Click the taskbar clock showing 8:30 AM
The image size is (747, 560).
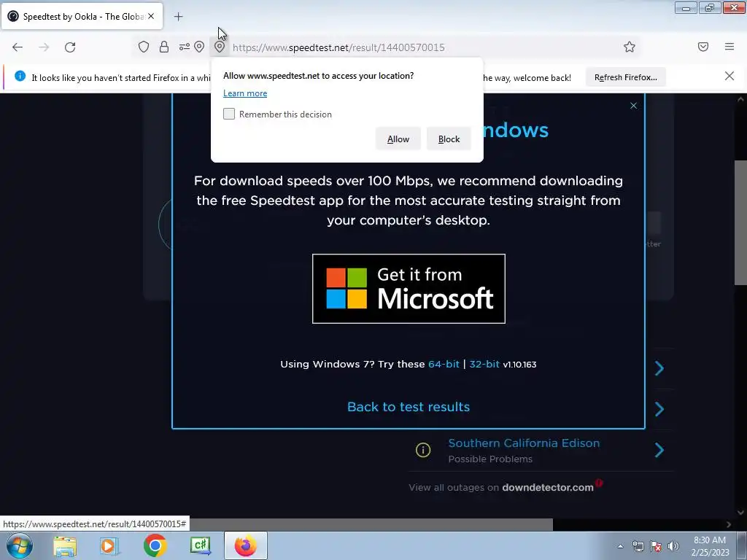tap(710, 546)
